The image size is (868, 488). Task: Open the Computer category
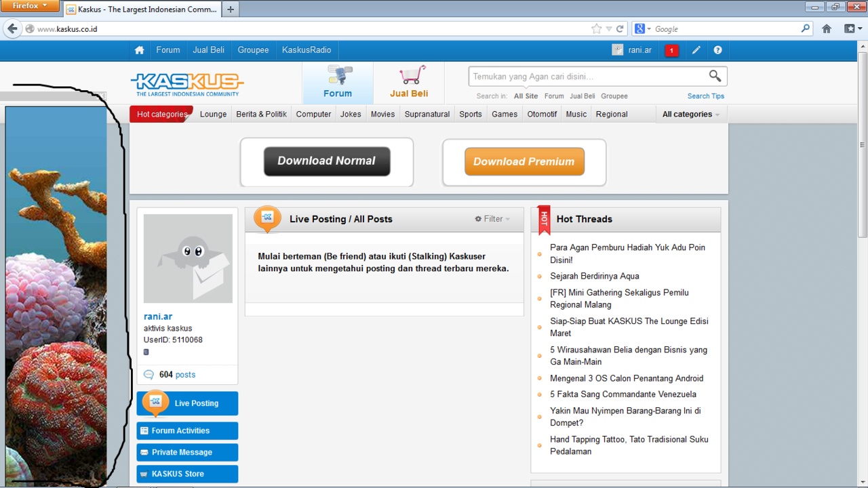314,114
